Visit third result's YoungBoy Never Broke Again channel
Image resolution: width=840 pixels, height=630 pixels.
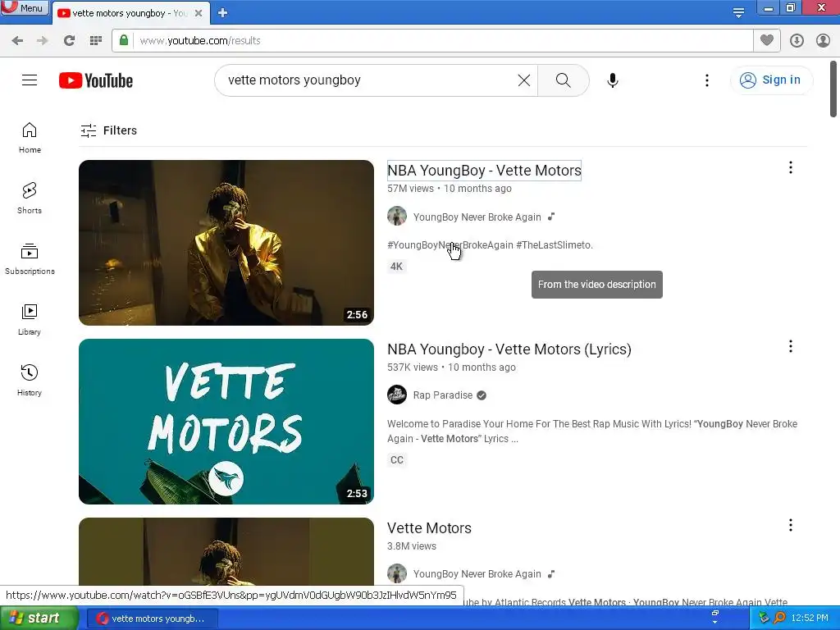(x=477, y=574)
